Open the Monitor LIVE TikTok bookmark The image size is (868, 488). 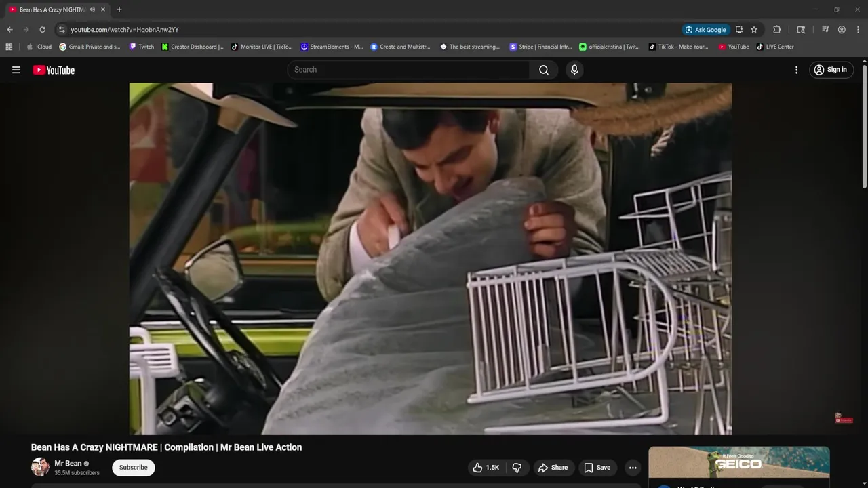262,47
